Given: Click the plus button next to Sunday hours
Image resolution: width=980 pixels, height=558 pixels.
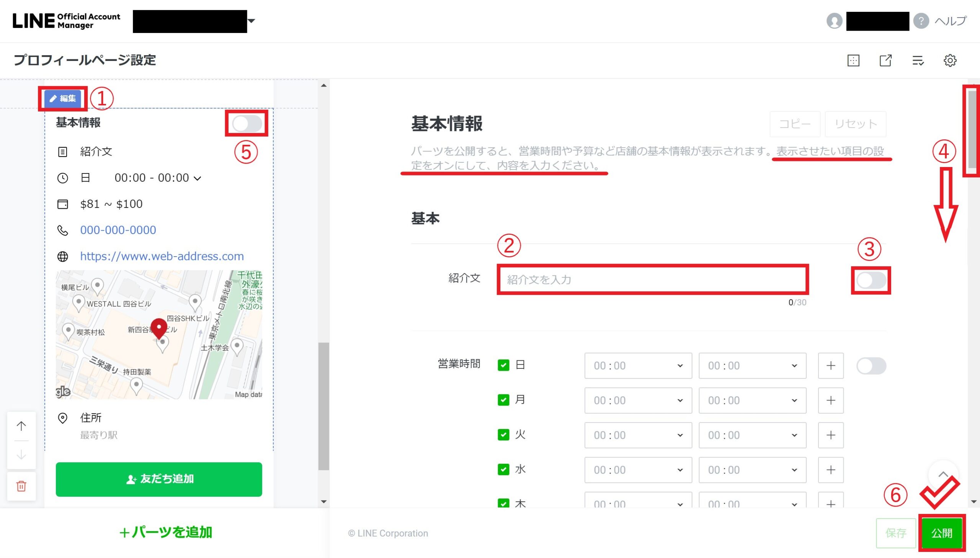Looking at the screenshot, I should pos(830,366).
